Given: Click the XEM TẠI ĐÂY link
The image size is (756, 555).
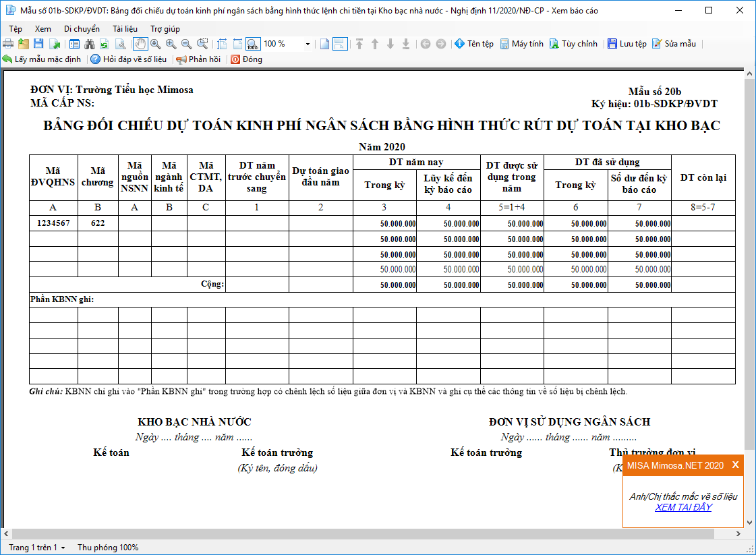Looking at the screenshot, I should pyautogui.click(x=683, y=507).
